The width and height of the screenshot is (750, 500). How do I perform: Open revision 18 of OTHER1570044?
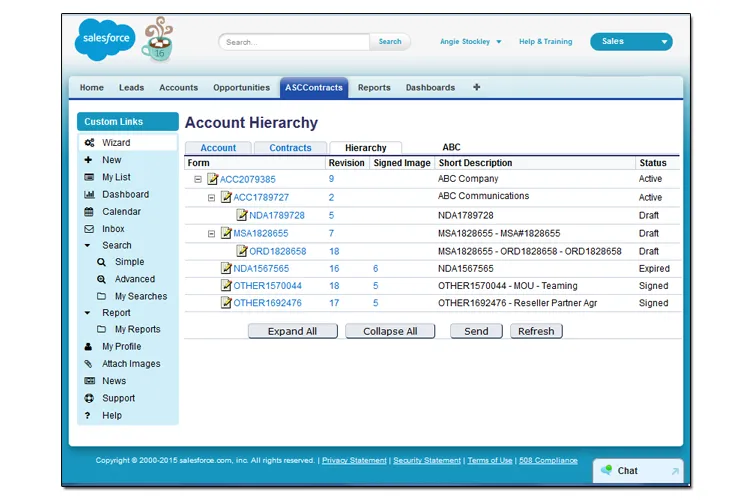(x=334, y=286)
